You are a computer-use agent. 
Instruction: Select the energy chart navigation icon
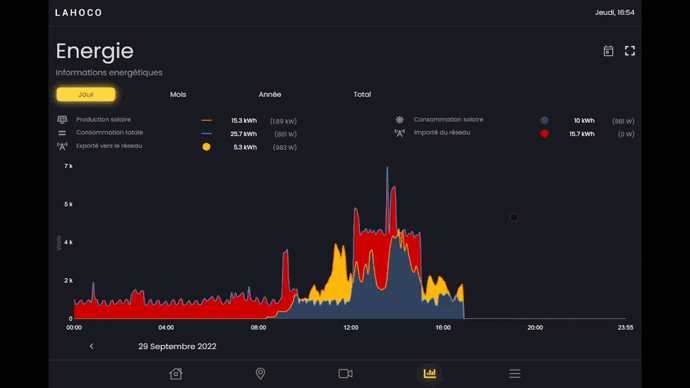point(430,373)
